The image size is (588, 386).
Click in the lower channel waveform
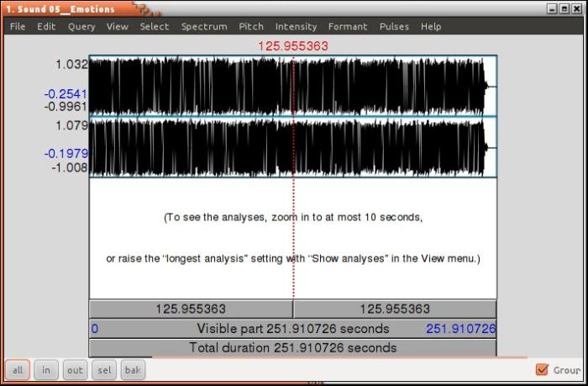point(293,147)
